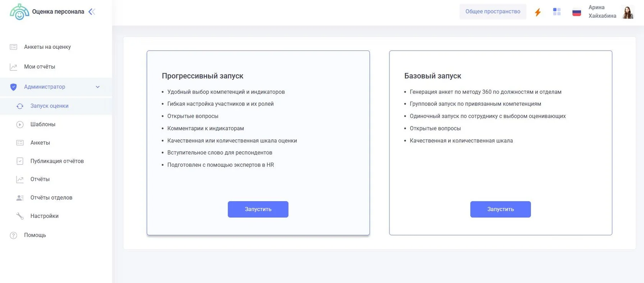
Task: Collapse the Администратор menu chevron
Action: click(98, 87)
